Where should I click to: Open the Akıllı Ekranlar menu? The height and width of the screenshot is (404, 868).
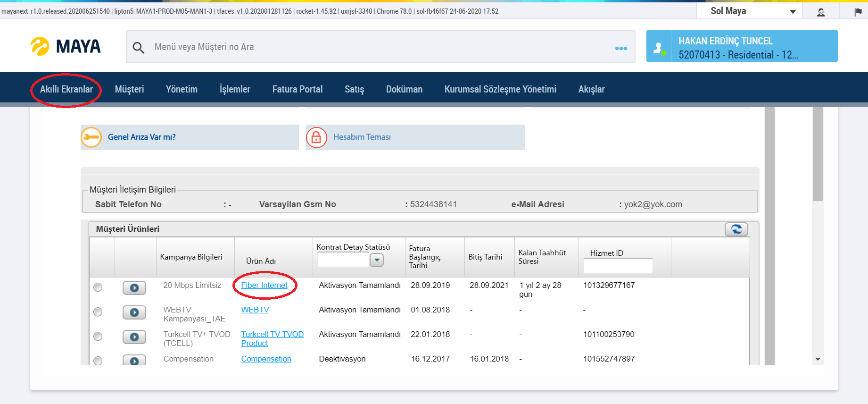click(x=66, y=89)
